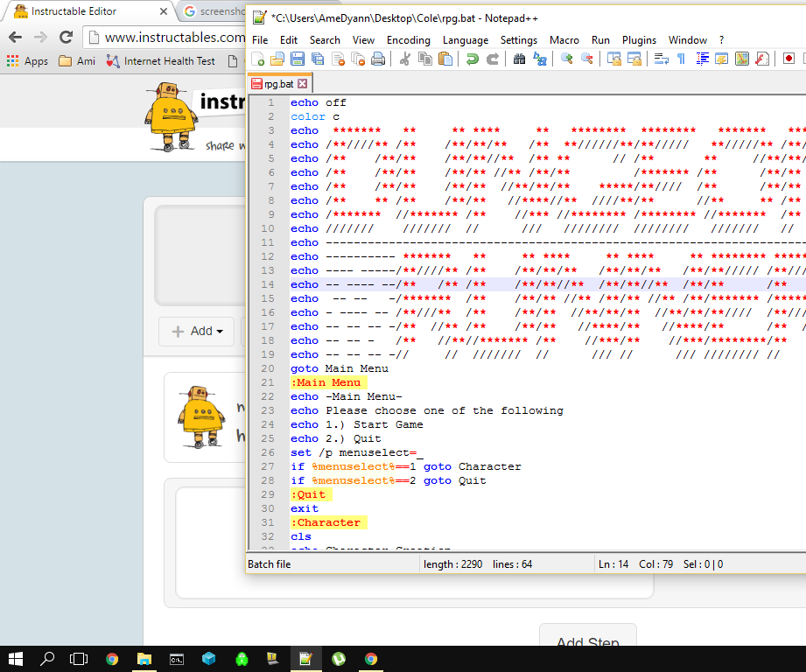Close the Instructable Editor Chrome tab
This screenshot has width=806, height=672.
point(164,11)
